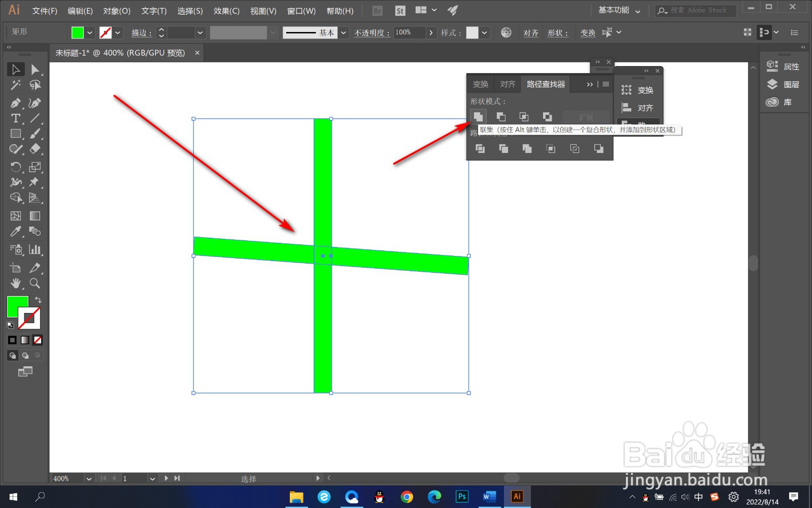Set the Color mode under the swatches
812x508 pixels.
[13, 340]
